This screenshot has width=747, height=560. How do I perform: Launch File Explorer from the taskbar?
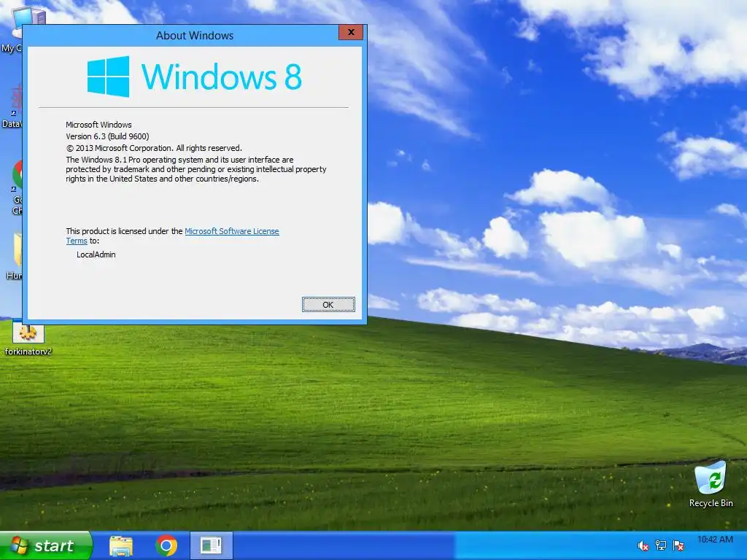click(121, 545)
